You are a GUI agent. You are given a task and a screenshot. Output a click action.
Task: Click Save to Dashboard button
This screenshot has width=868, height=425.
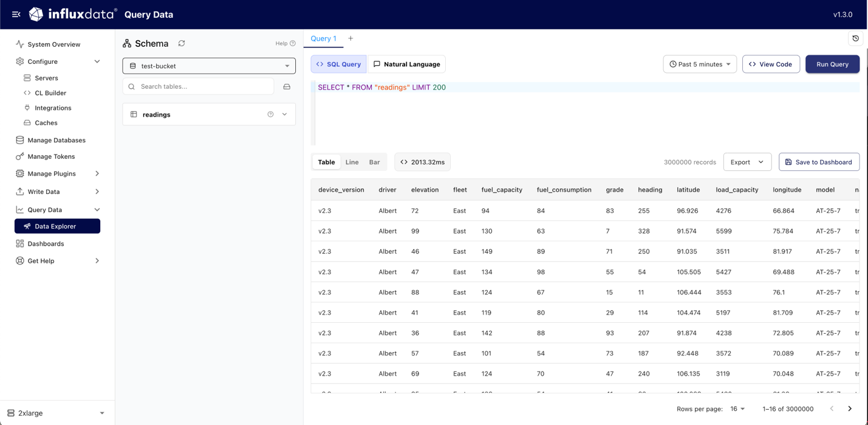click(819, 162)
